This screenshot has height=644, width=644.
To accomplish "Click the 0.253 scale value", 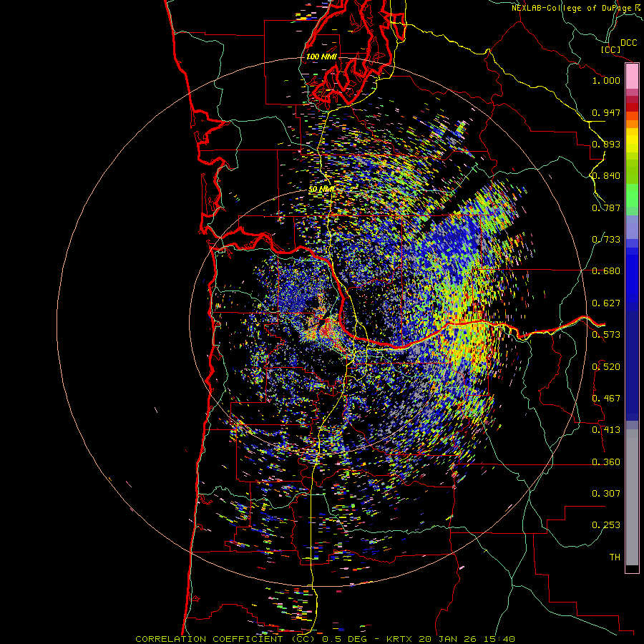I will pos(606,525).
